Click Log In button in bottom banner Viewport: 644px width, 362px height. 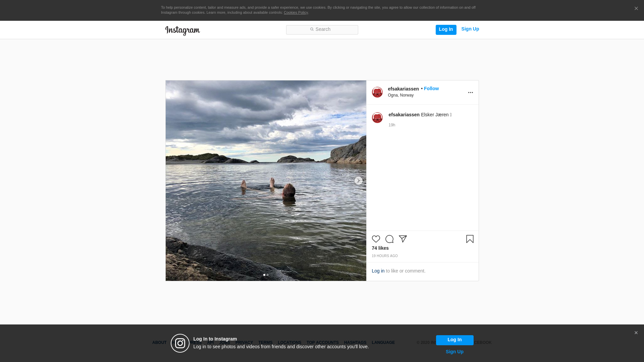454,340
